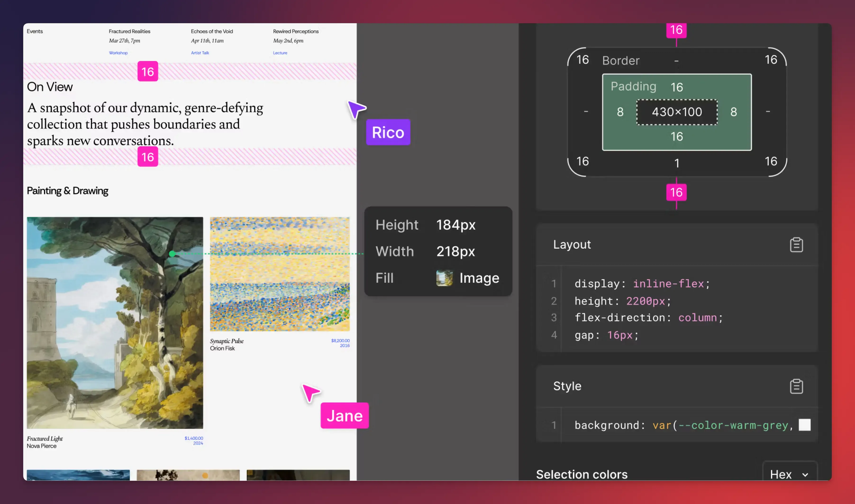Screen dimensions: 855x504
Task: Open the Lecture link under Rewired Perceptions
Action: click(x=280, y=53)
